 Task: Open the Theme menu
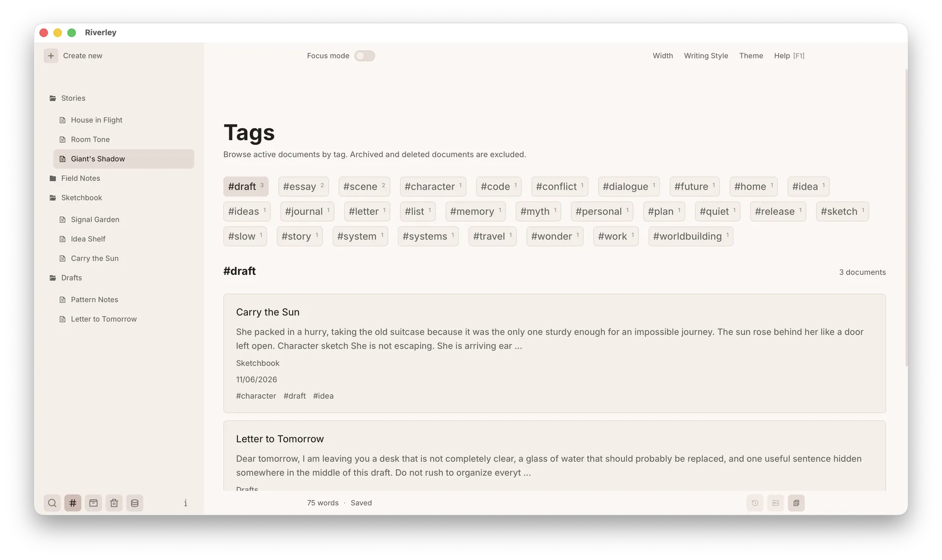coord(751,56)
